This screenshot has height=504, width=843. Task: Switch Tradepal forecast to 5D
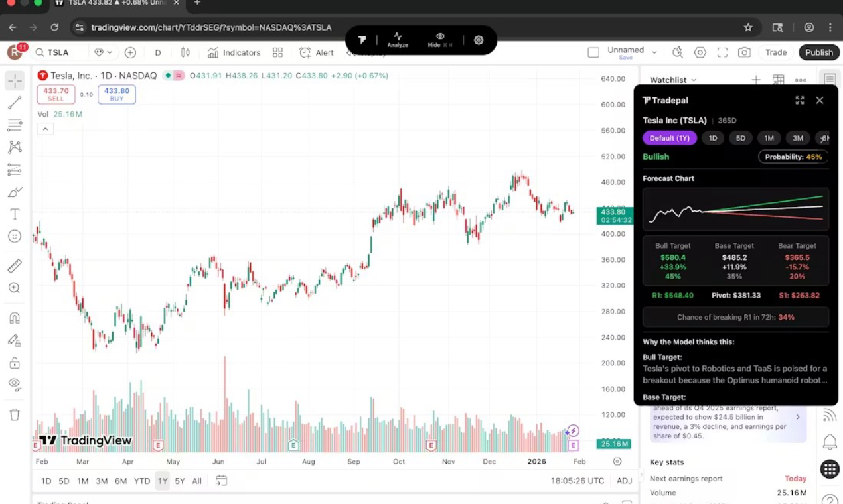click(740, 138)
